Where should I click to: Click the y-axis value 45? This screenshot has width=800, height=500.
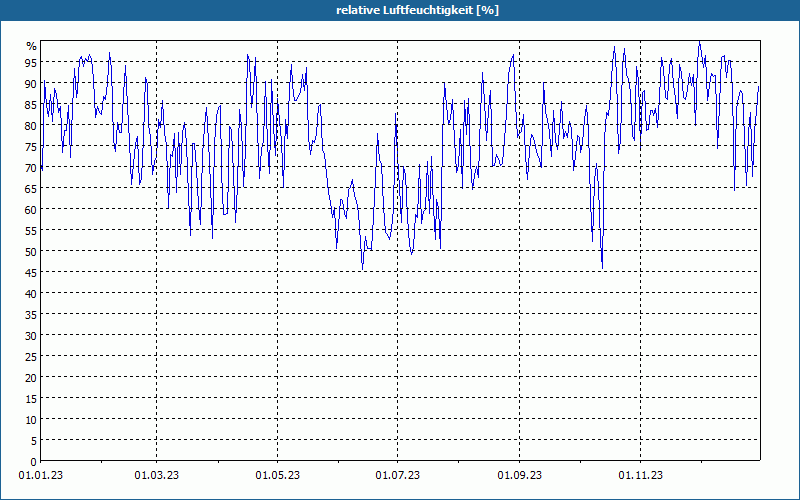31,272
